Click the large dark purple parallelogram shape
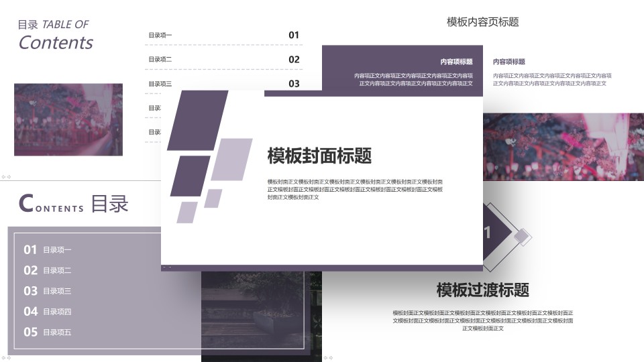 [x=197, y=120]
